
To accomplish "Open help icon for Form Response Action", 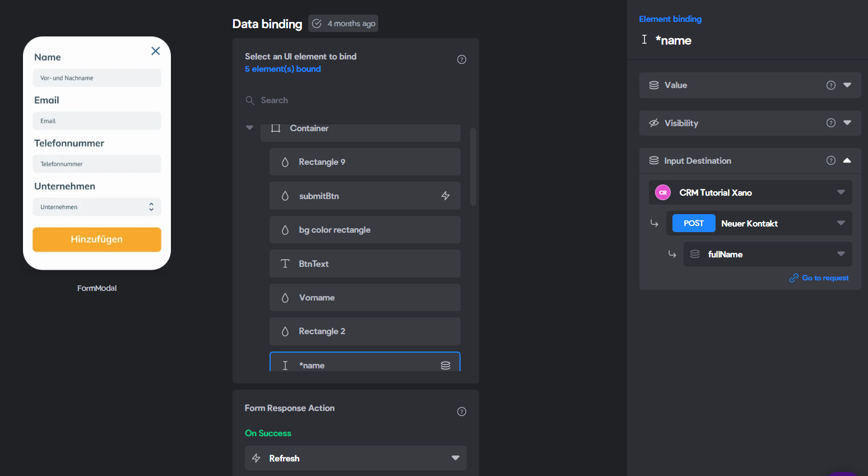I will [x=462, y=412].
